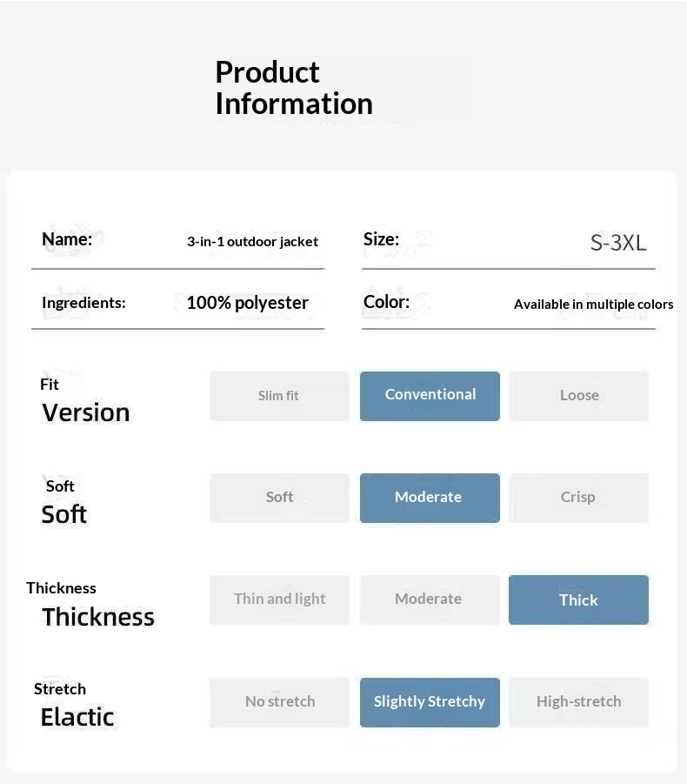The image size is (687, 784).
Task: Pick the Loose fit option
Action: [x=578, y=396]
